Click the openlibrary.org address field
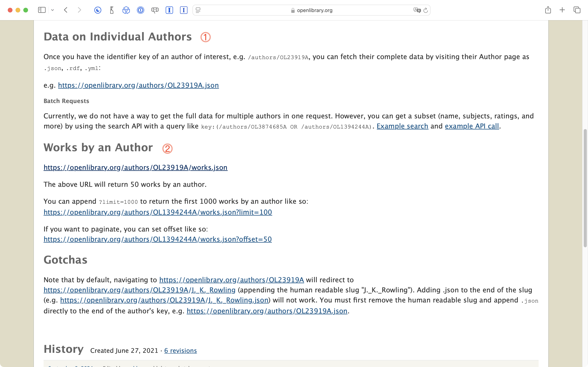The image size is (588, 367). [314, 10]
